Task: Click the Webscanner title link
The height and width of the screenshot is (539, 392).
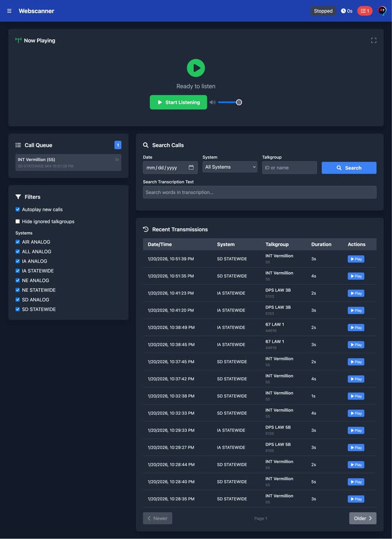Action: (x=36, y=11)
